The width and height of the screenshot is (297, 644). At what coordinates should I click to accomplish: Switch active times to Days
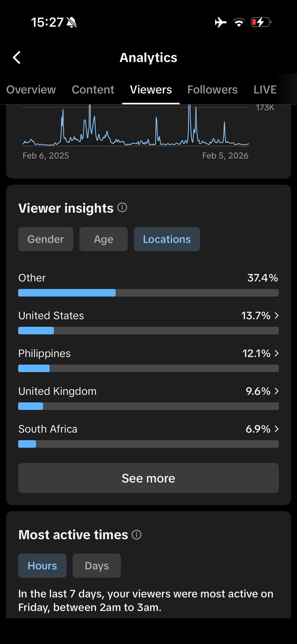tap(97, 566)
